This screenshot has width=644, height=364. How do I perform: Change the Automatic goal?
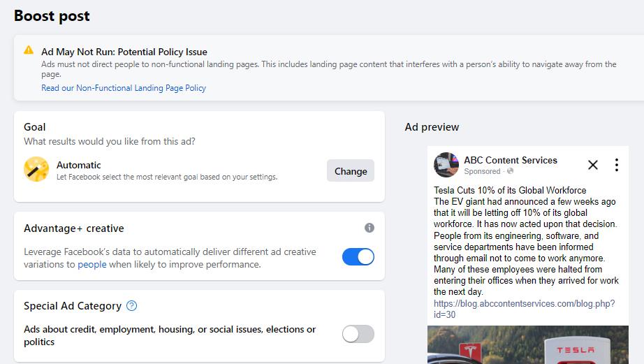[351, 171]
